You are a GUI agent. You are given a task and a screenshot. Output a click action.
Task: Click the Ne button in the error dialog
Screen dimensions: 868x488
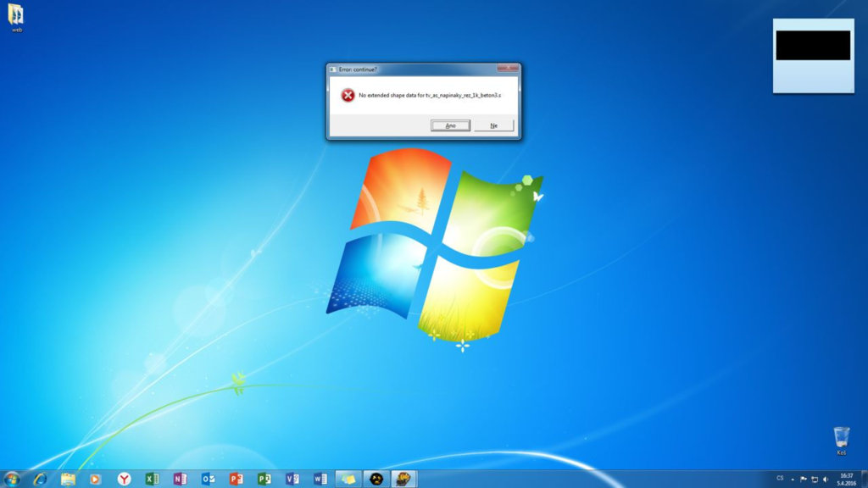tap(493, 125)
